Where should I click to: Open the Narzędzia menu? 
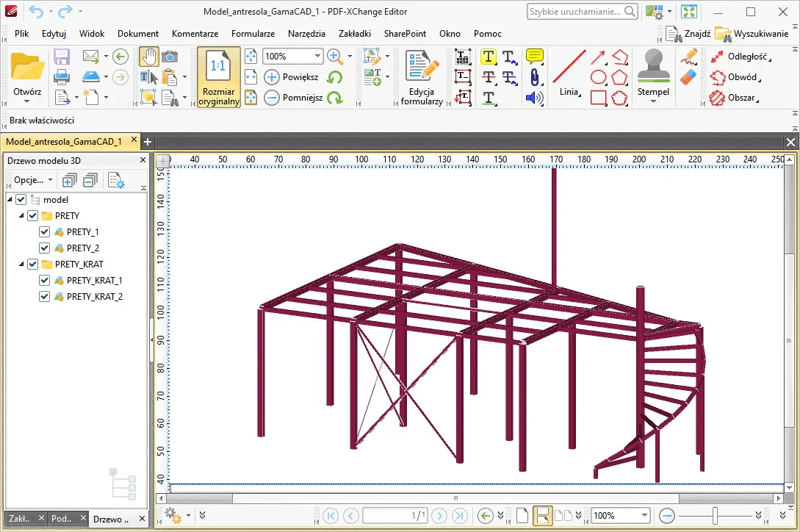(306, 34)
